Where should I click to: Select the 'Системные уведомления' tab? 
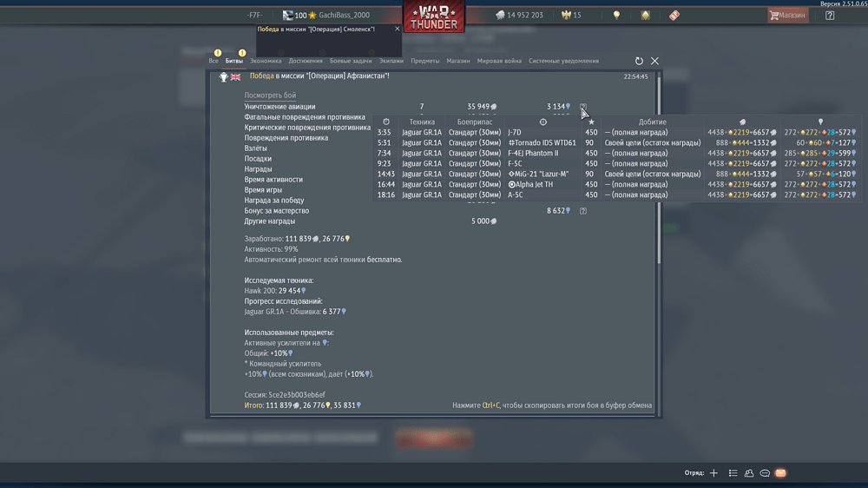pyautogui.click(x=563, y=62)
